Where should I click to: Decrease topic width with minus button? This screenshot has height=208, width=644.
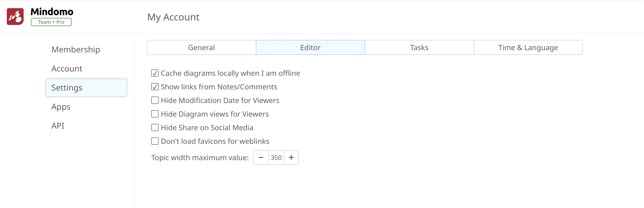(261, 158)
